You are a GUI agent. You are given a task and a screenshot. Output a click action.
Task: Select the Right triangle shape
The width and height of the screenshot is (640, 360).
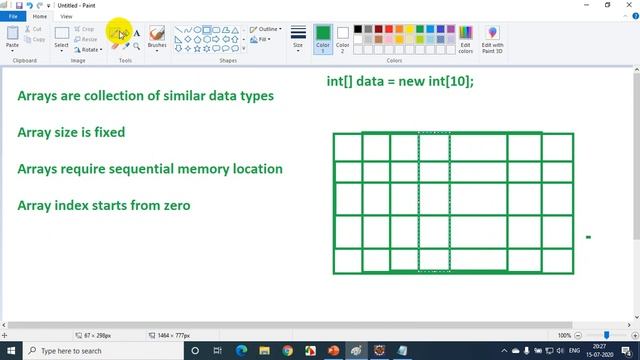point(178,40)
